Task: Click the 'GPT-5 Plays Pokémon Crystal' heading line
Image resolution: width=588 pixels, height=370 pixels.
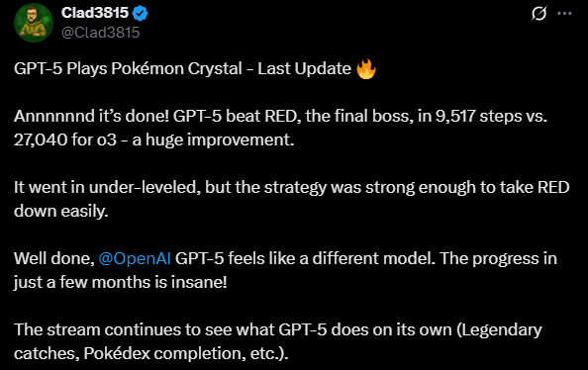Action: point(128,69)
